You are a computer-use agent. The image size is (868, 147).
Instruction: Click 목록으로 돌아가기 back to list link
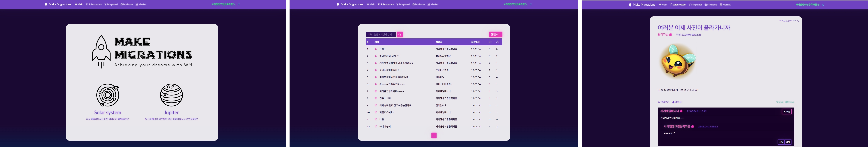point(789,21)
